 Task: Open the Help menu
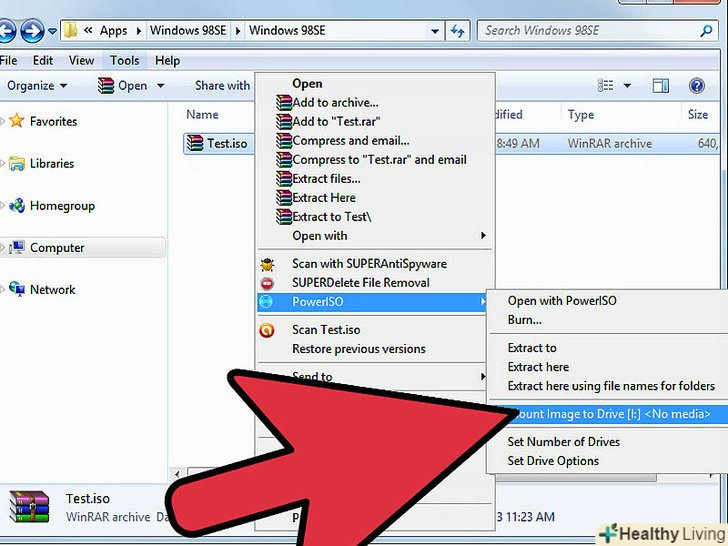coord(167,60)
